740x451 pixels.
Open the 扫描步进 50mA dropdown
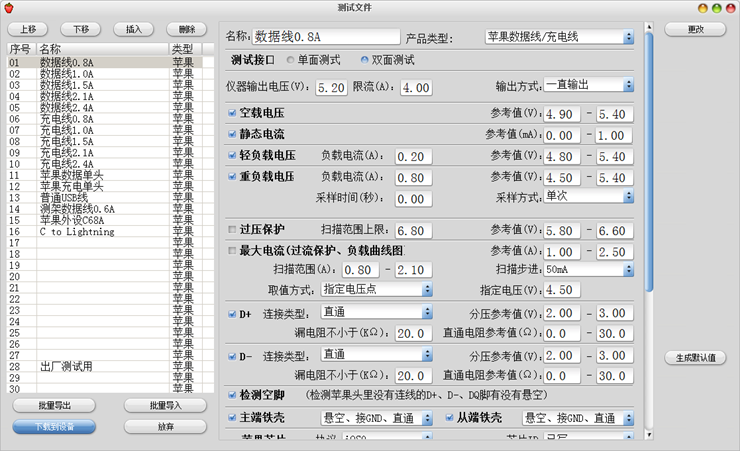pos(588,270)
